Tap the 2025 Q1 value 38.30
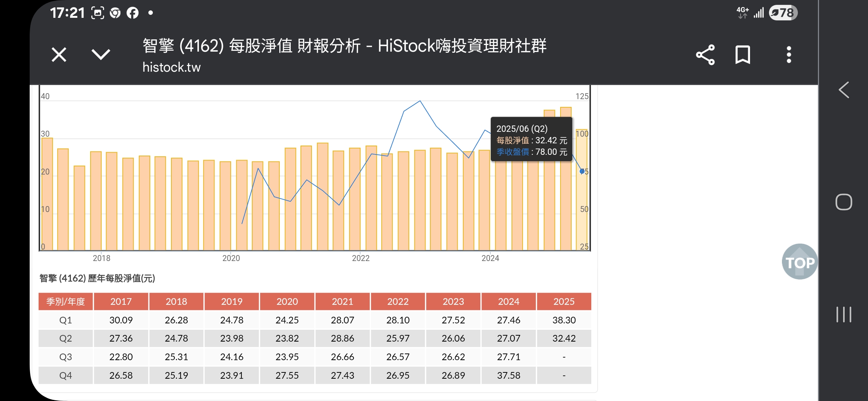 pos(564,320)
